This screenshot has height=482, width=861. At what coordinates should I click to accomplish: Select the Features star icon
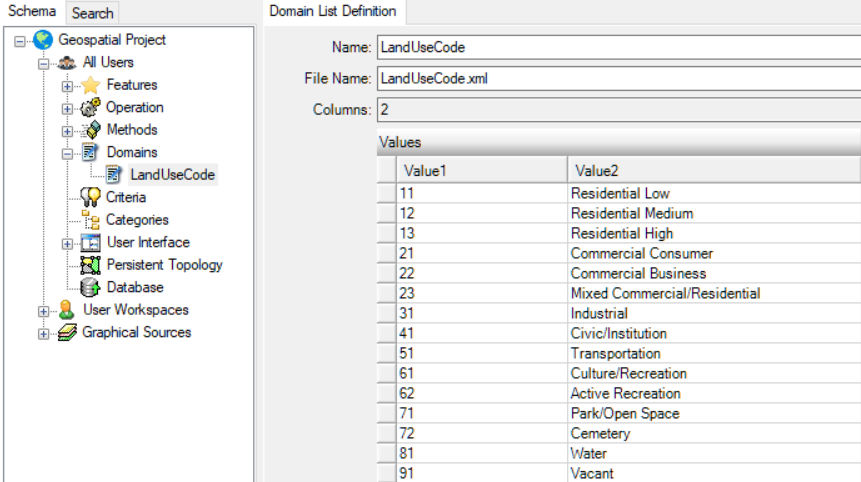(91, 85)
